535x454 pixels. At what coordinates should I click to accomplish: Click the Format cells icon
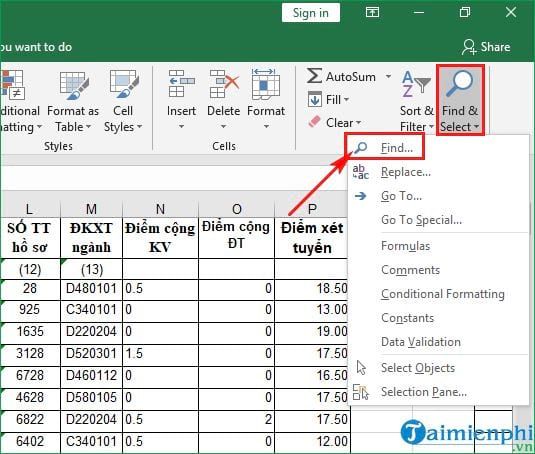pyautogui.click(x=265, y=84)
